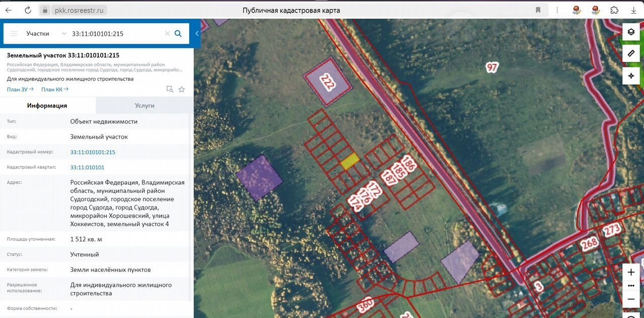The width and height of the screenshot is (644, 318).
Task: Select the 'Информация' tab
Action: click(x=47, y=105)
